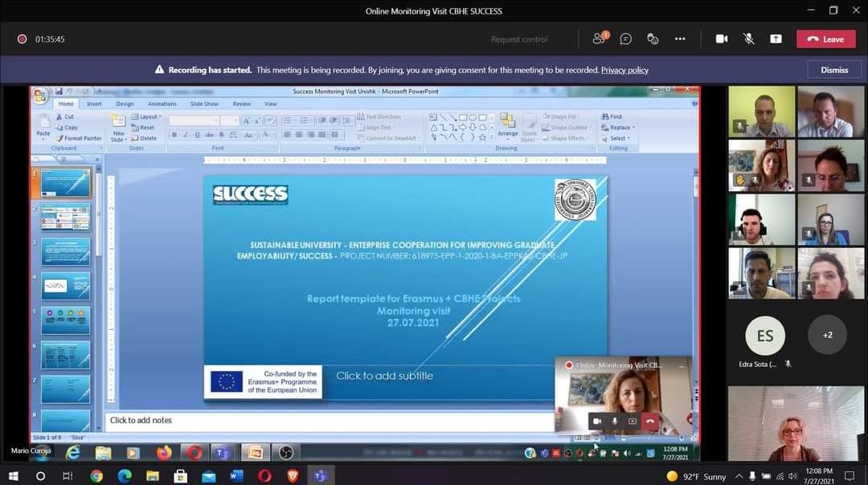Open the Quick Styles gallery
The image size is (868, 485).
(x=529, y=128)
